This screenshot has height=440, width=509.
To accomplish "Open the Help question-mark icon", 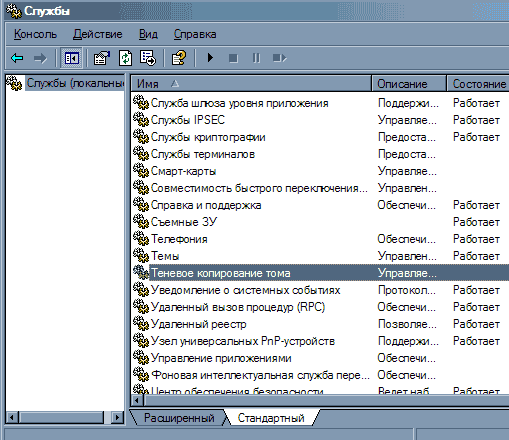I will coord(179,58).
